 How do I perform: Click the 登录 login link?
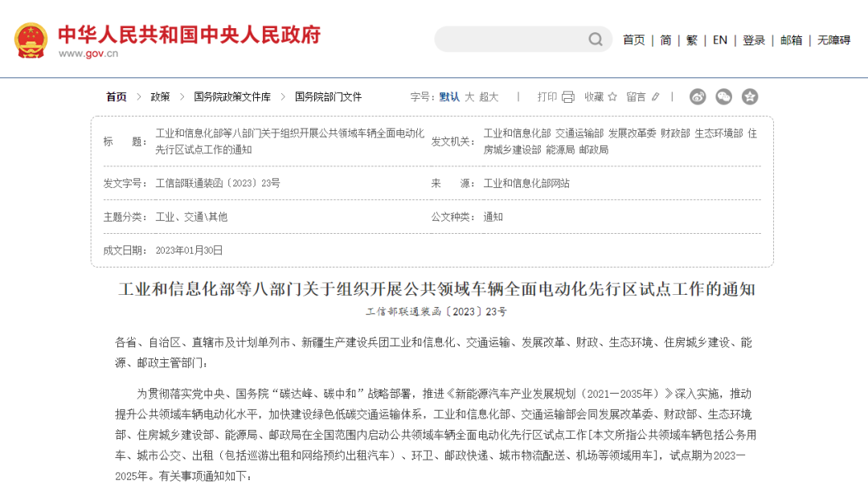pyautogui.click(x=753, y=39)
